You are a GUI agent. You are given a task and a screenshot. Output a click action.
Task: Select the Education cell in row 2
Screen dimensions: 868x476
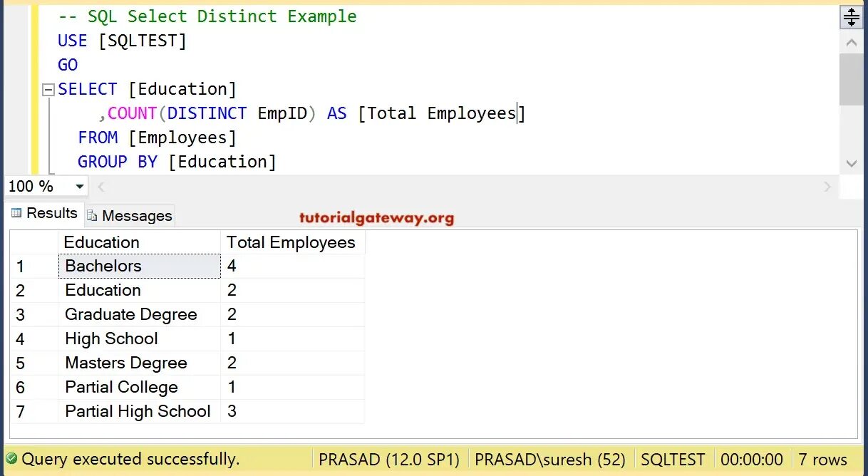139,290
